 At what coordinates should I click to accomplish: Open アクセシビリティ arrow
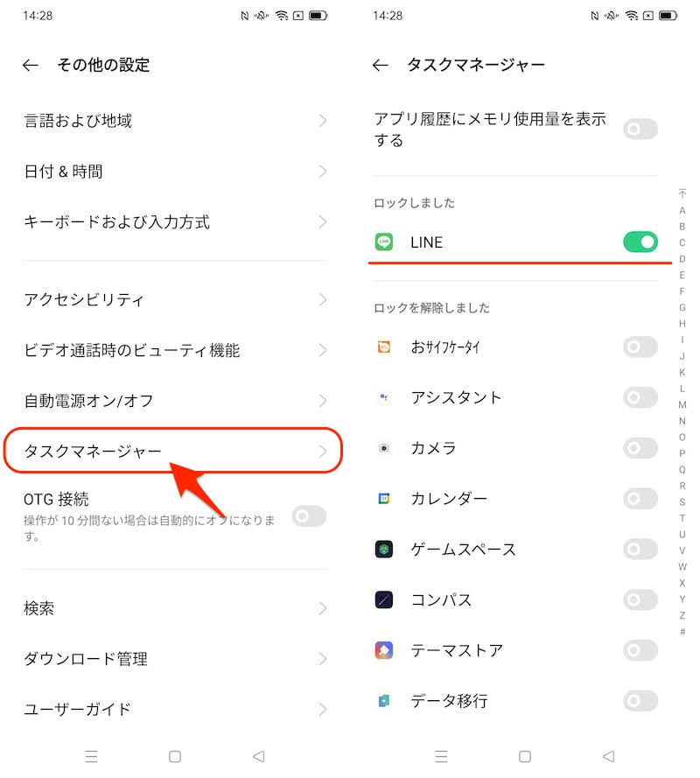click(x=323, y=299)
